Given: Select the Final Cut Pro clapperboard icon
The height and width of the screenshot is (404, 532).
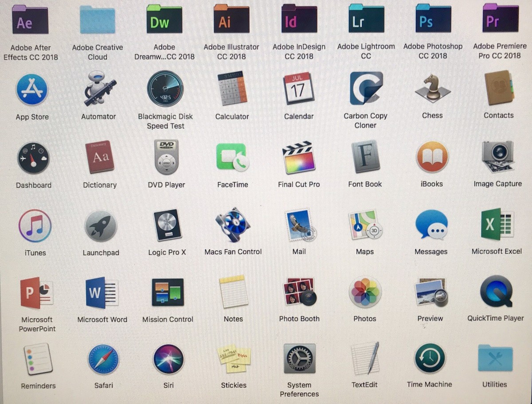Looking at the screenshot, I should [x=299, y=157].
